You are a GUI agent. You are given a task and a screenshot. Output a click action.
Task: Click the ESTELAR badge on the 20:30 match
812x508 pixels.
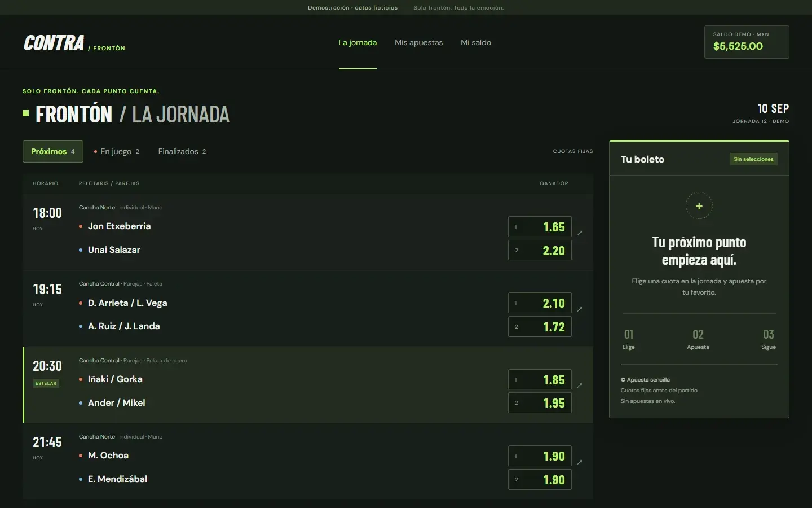click(46, 383)
